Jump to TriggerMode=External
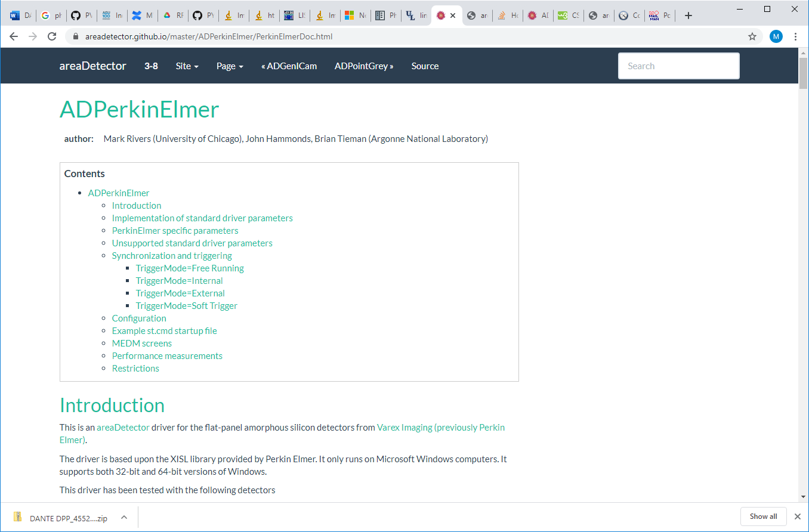The width and height of the screenshot is (809, 532). pos(180,293)
